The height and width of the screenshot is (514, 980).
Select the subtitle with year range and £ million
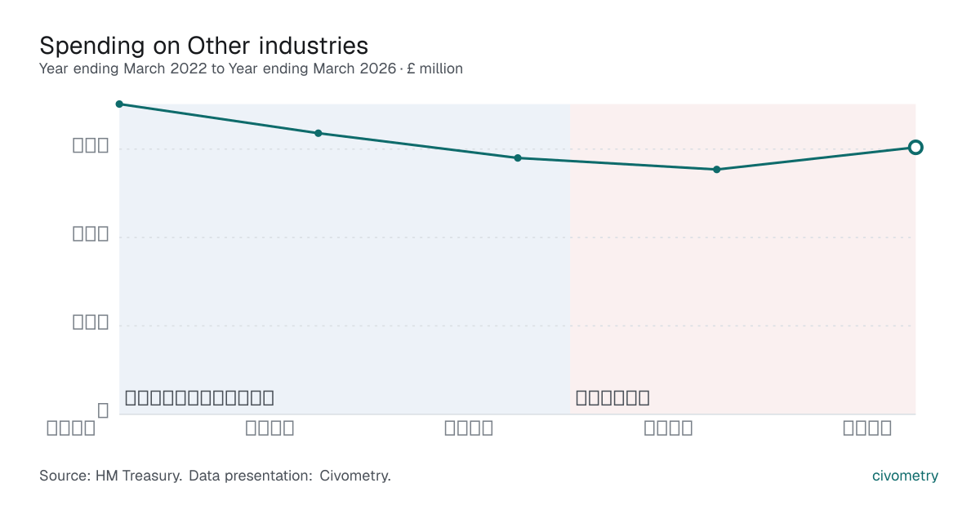[251, 69]
